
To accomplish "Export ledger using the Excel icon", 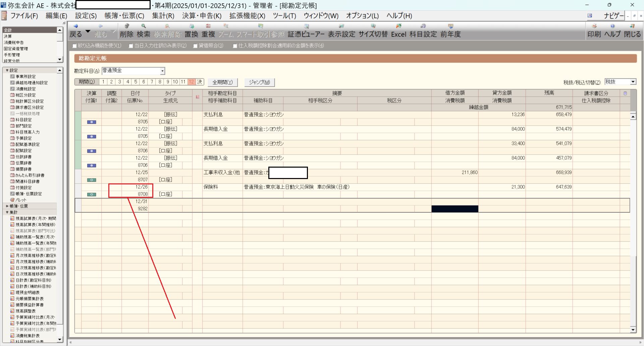I will (398, 30).
